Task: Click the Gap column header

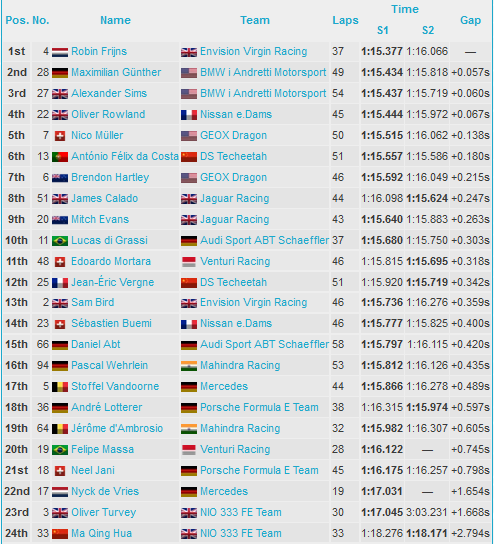Action: click(470, 20)
